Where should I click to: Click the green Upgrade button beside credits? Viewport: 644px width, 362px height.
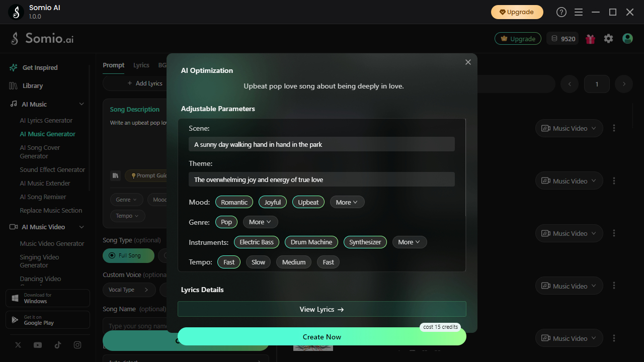pyautogui.click(x=518, y=39)
